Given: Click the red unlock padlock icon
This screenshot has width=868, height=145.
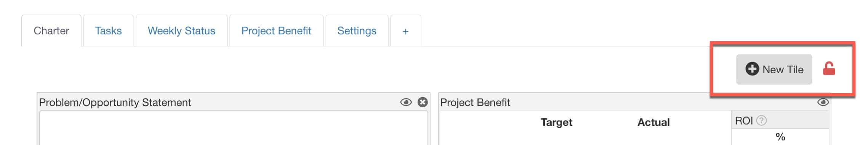Looking at the screenshot, I should click(829, 69).
